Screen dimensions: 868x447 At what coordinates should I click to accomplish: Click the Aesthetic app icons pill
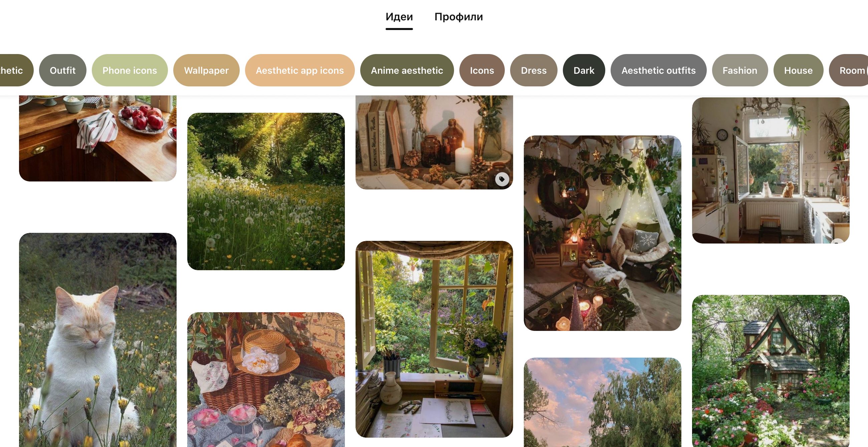299,70
